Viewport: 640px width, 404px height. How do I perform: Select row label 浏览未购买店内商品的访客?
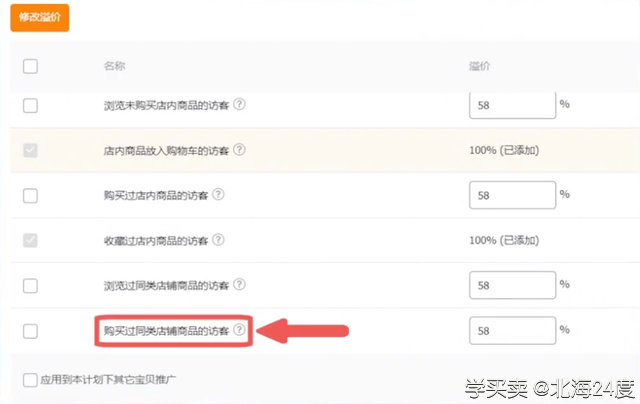[166, 106]
